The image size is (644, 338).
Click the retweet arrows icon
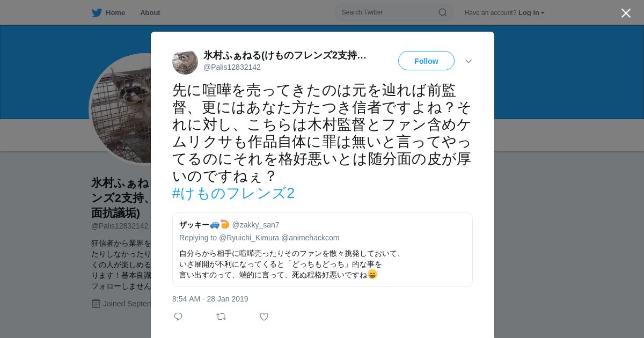(x=221, y=317)
